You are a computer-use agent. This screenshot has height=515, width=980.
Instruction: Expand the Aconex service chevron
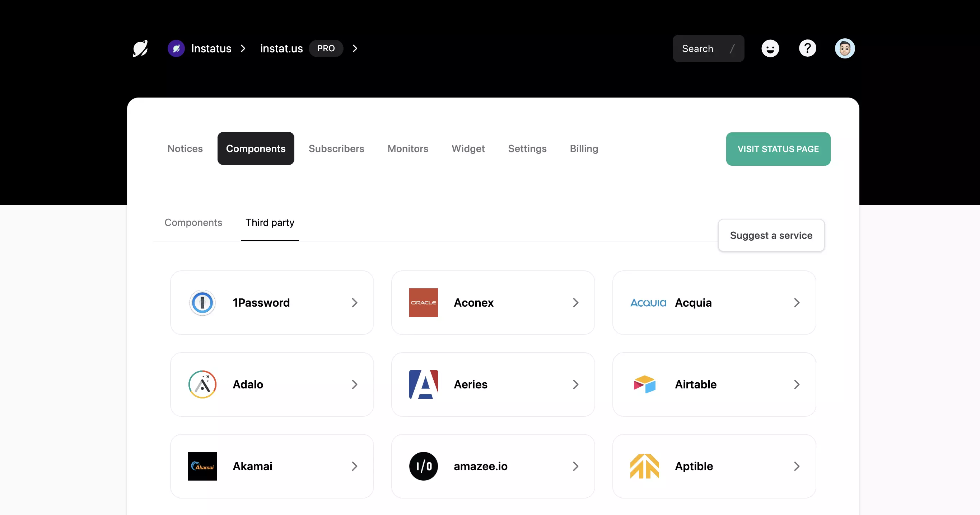click(575, 303)
